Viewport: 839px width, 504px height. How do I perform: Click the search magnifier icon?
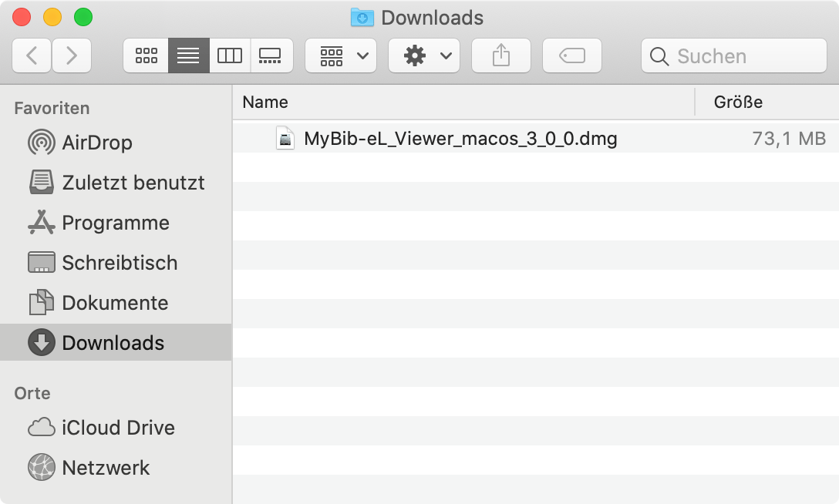659,56
